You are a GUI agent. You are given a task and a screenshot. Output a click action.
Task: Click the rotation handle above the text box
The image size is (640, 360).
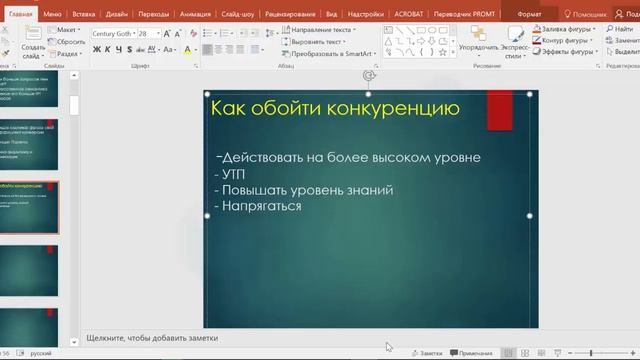369,76
